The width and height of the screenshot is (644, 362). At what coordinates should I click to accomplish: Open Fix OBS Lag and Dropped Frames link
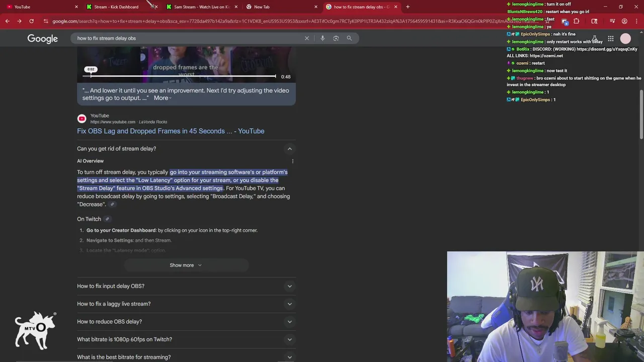pyautogui.click(x=171, y=131)
